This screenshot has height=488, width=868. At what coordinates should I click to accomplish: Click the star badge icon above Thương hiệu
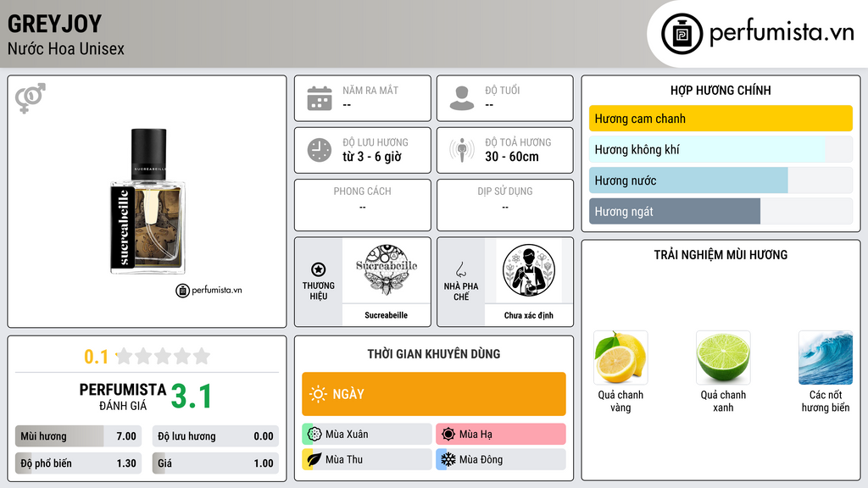tap(319, 269)
